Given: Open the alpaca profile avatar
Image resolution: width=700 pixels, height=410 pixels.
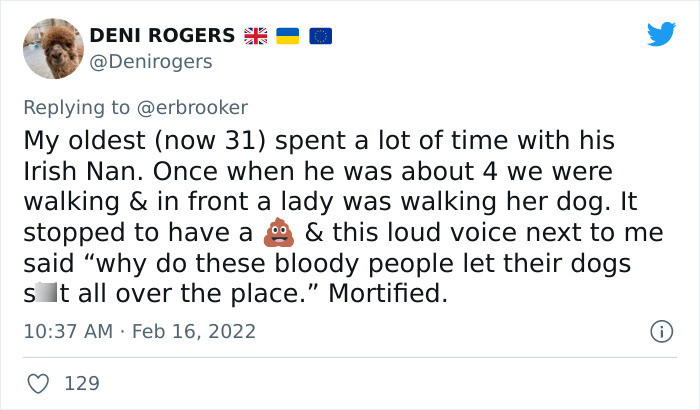Looking at the screenshot, I should click(50, 48).
